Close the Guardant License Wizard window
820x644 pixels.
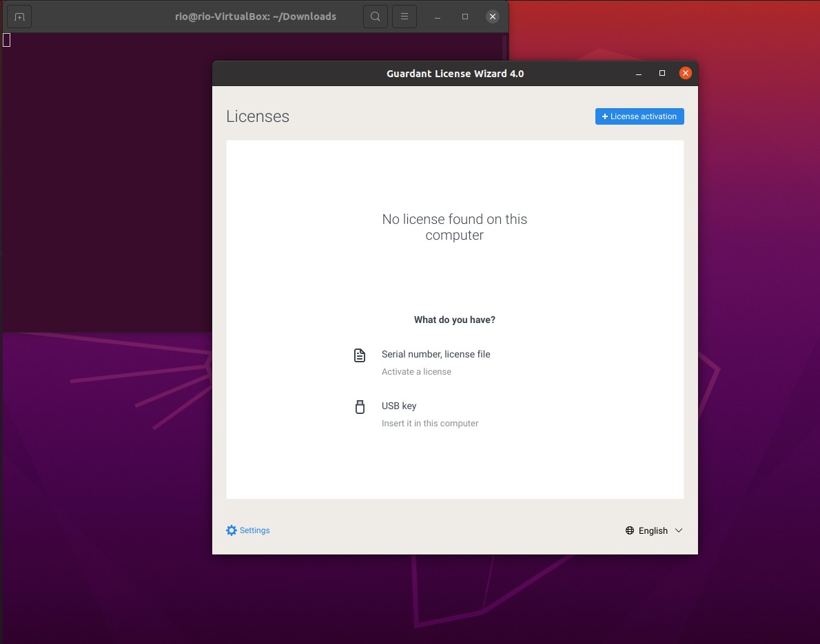[685, 73]
